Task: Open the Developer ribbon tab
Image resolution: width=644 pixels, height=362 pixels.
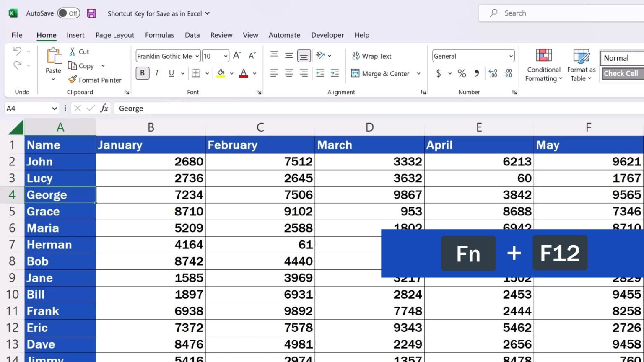Action: 327,35
